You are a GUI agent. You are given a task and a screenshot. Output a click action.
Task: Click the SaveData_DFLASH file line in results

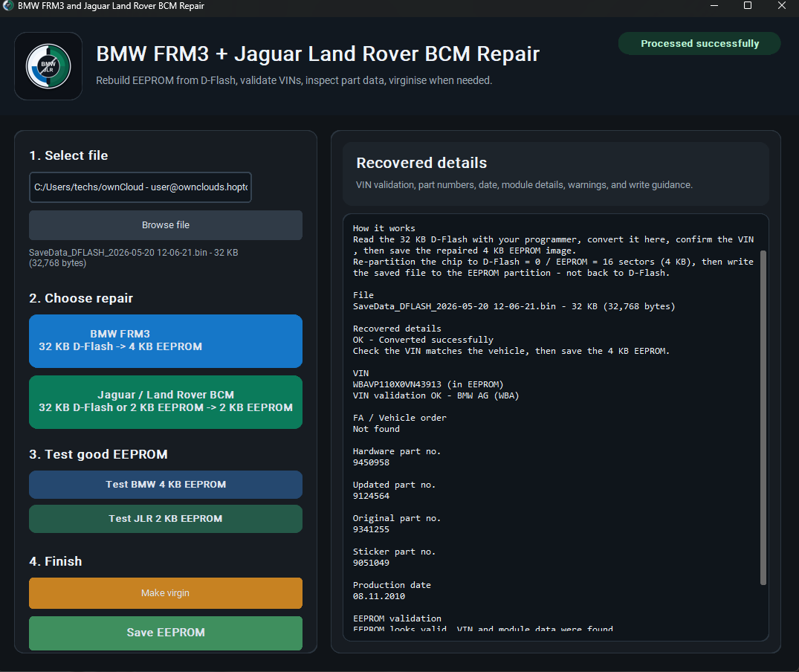514,306
